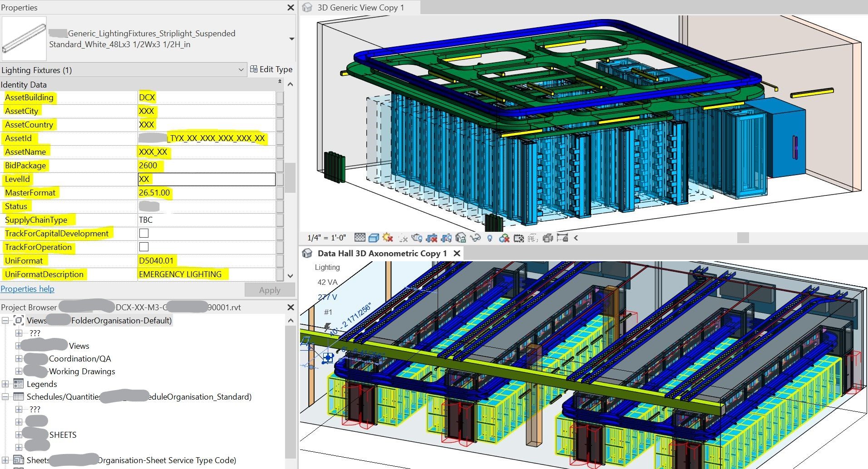Screen dimensions: 868x469
Task: Click the AssetName value XXX_XX
Action: pyautogui.click(x=153, y=152)
